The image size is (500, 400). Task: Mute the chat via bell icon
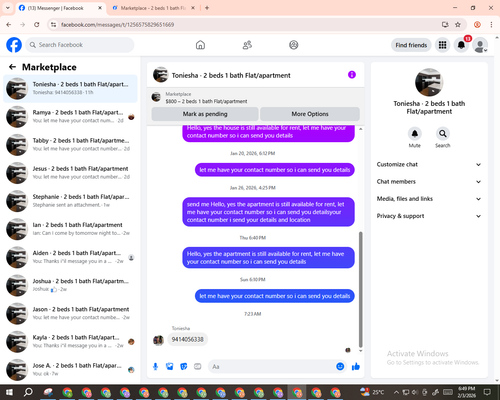415,134
